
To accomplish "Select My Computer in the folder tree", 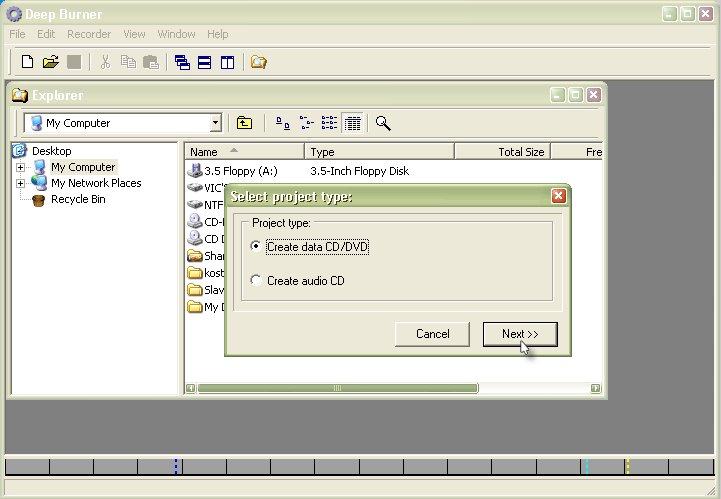I will (x=83, y=167).
